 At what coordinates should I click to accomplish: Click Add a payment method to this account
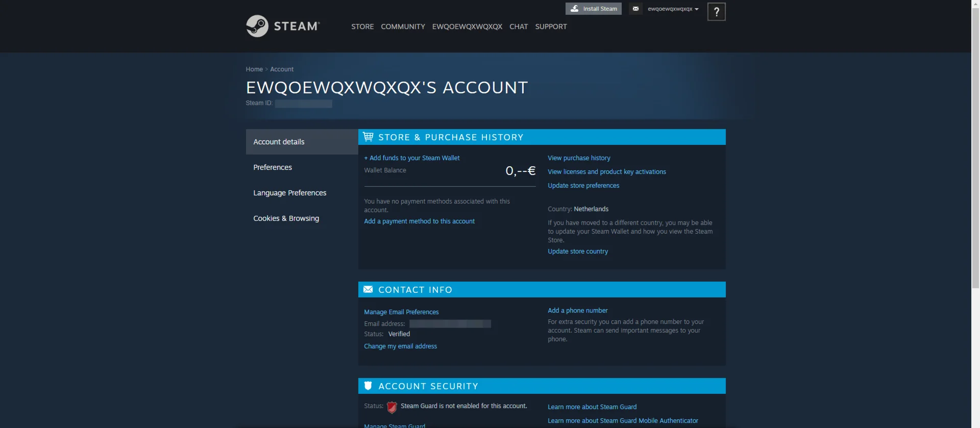click(x=419, y=221)
